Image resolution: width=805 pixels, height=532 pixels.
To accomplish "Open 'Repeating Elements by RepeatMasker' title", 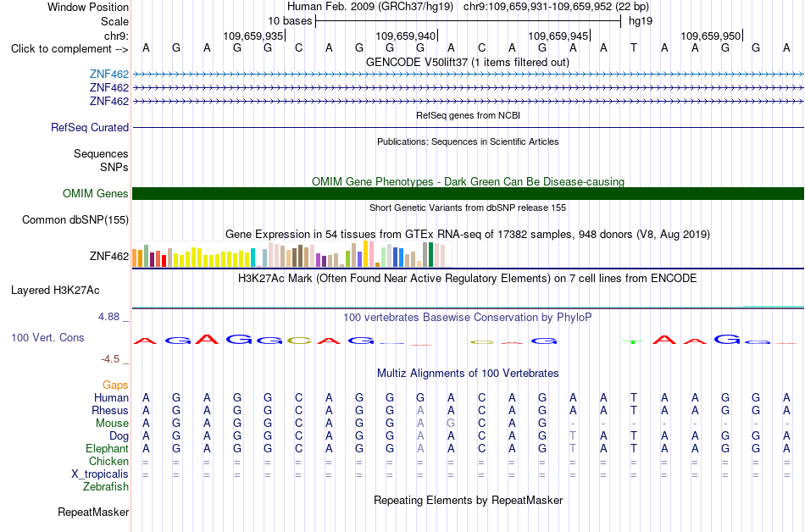I will click(468, 500).
